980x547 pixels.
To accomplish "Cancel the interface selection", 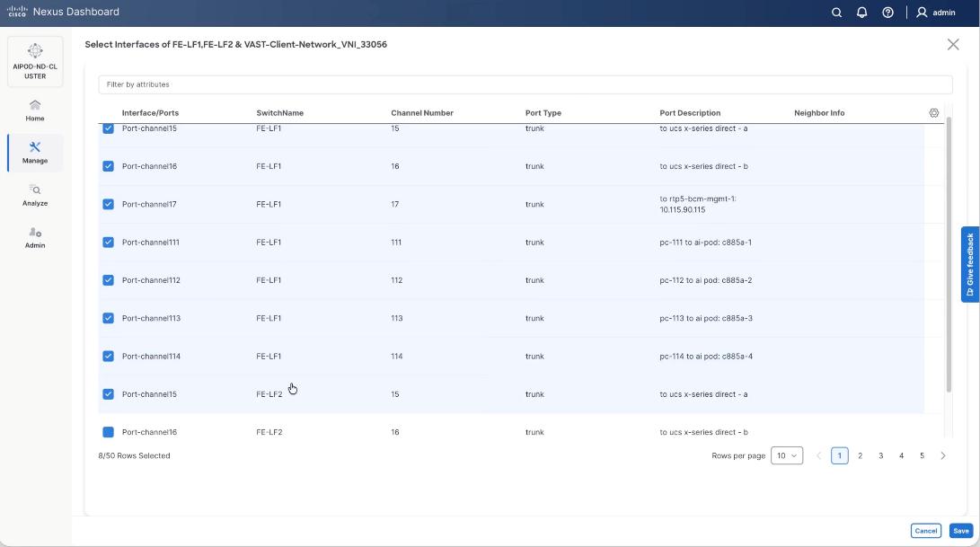I will (x=926, y=531).
